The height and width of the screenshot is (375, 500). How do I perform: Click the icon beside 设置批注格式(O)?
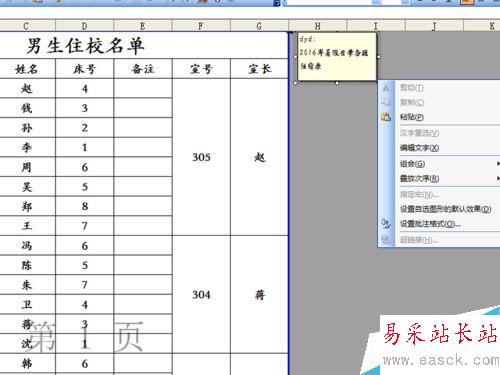pos(386,223)
